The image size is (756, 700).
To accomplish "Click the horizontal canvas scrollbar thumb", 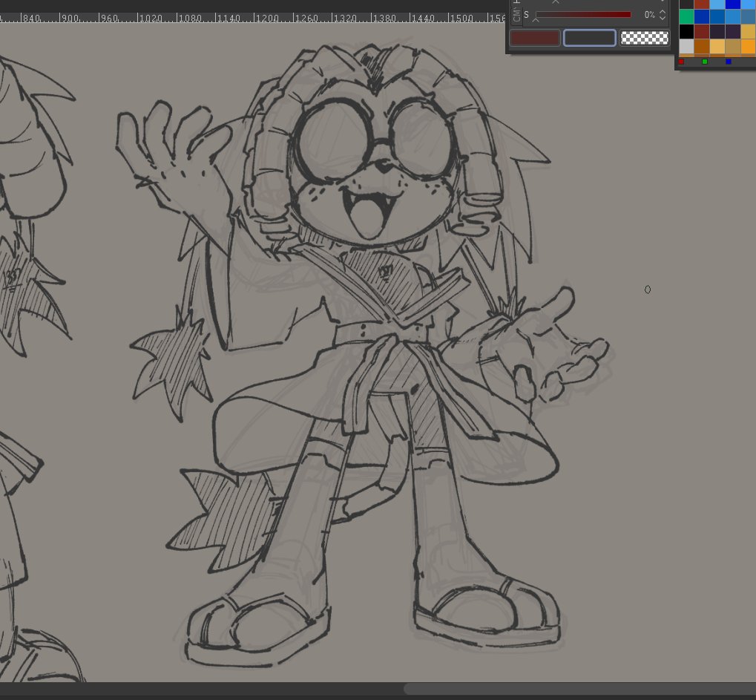I will click(x=579, y=689).
